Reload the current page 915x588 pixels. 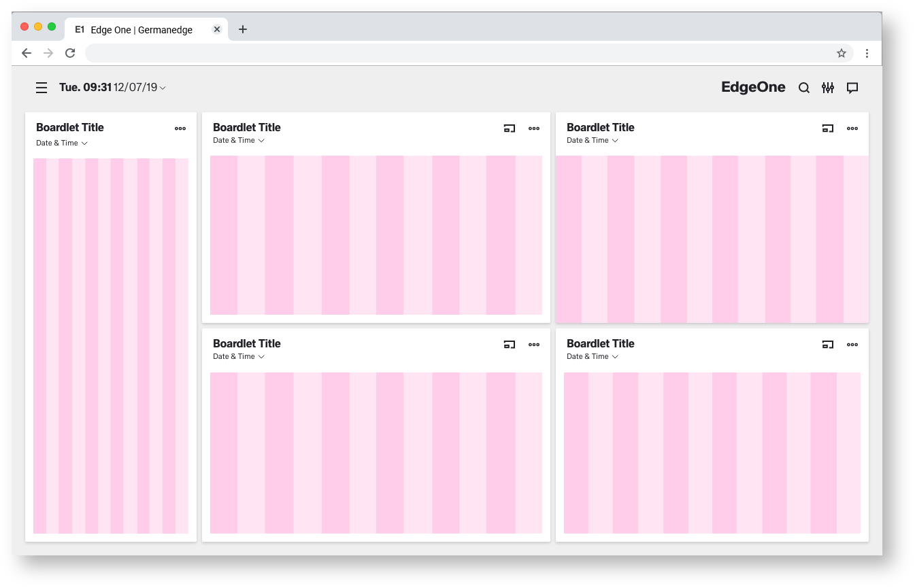click(x=70, y=53)
